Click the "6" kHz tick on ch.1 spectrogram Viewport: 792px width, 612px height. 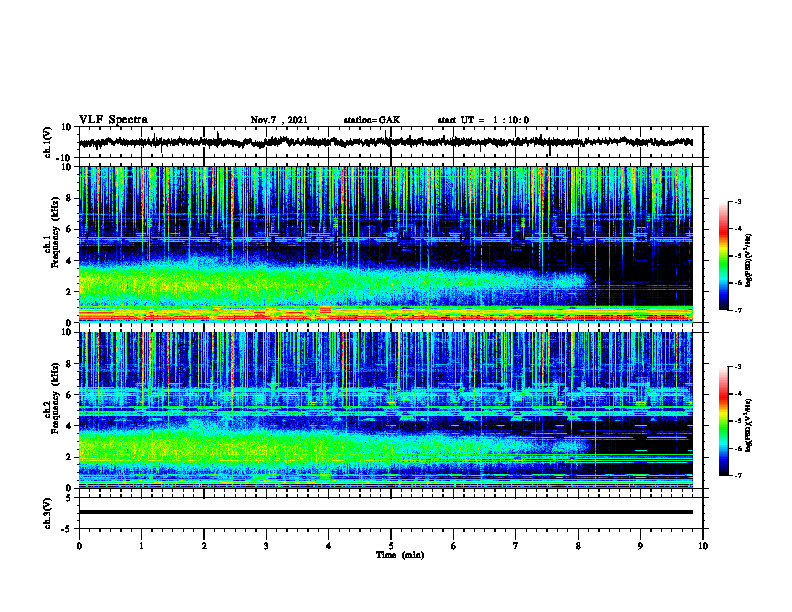[69, 230]
